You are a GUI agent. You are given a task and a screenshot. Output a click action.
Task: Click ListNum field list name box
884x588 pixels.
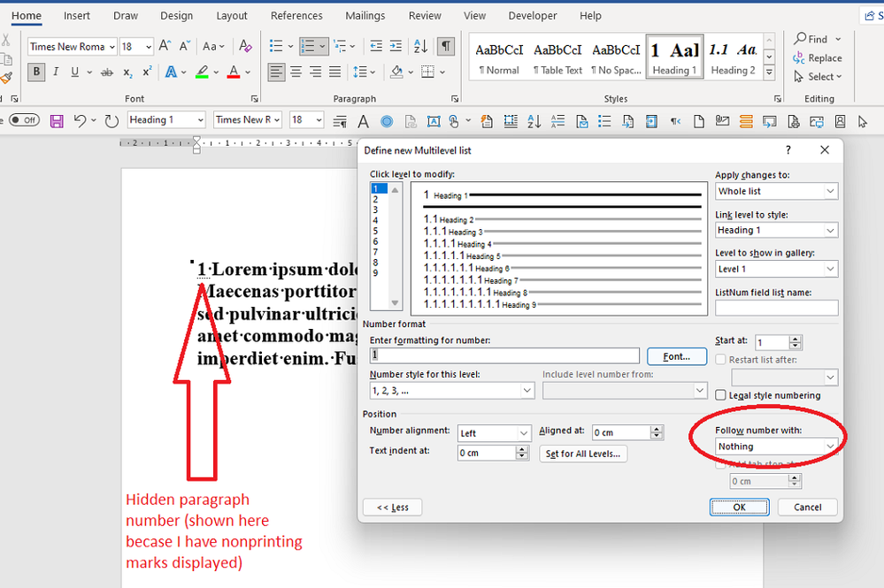point(776,308)
